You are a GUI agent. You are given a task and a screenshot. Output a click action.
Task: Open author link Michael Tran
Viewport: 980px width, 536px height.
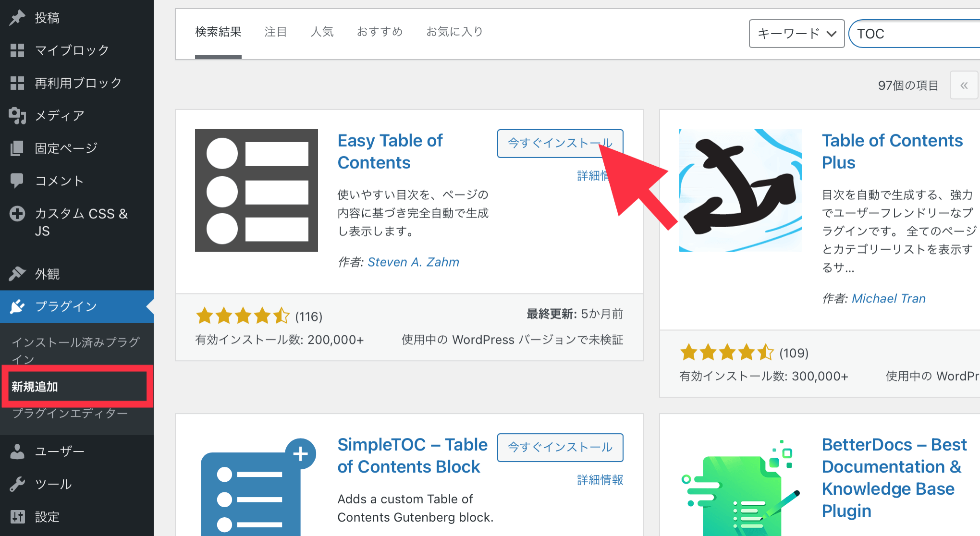pos(889,299)
